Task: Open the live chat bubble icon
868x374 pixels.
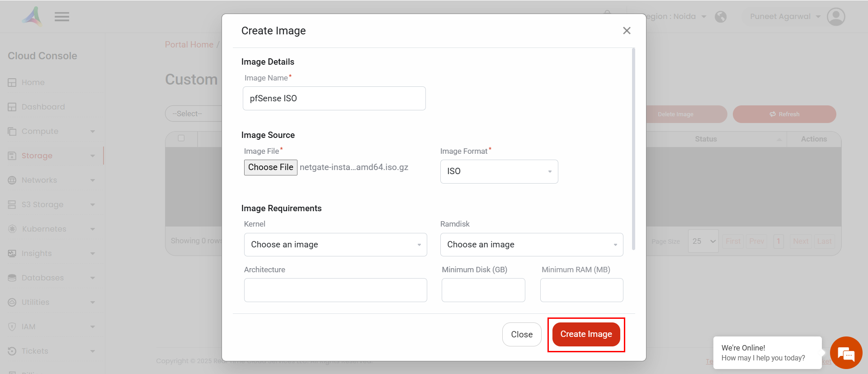Action: tap(846, 353)
